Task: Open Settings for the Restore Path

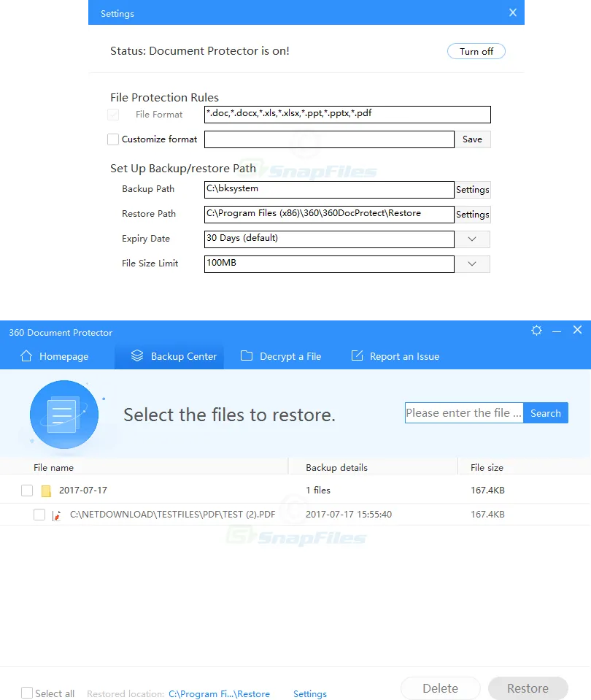Action: click(472, 215)
